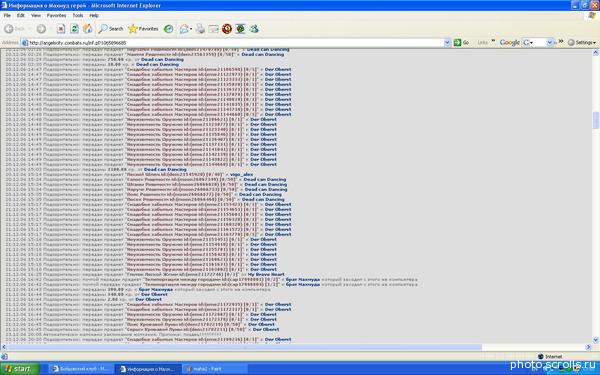Click the Edit page icon beside Print
Screen dimensions: 600x375
[x=214, y=29]
